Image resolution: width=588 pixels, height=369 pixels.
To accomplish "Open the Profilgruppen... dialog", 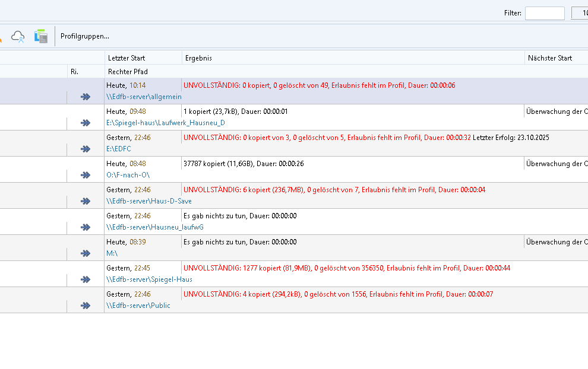I will pyautogui.click(x=85, y=36).
